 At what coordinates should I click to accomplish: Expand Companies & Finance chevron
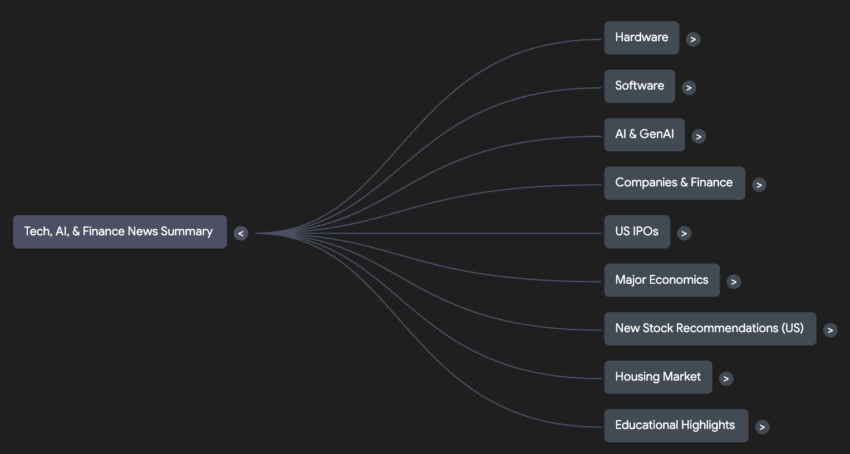759,184
